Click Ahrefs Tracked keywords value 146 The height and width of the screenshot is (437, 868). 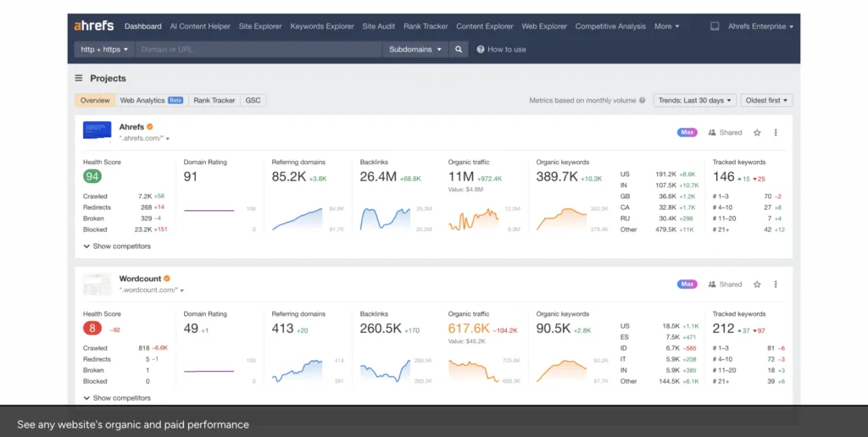tap(724, 176)
